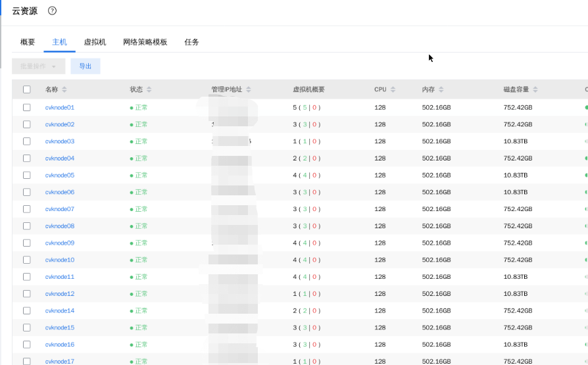Switch to the 概要 tab
588x365 pixels.
28,42
